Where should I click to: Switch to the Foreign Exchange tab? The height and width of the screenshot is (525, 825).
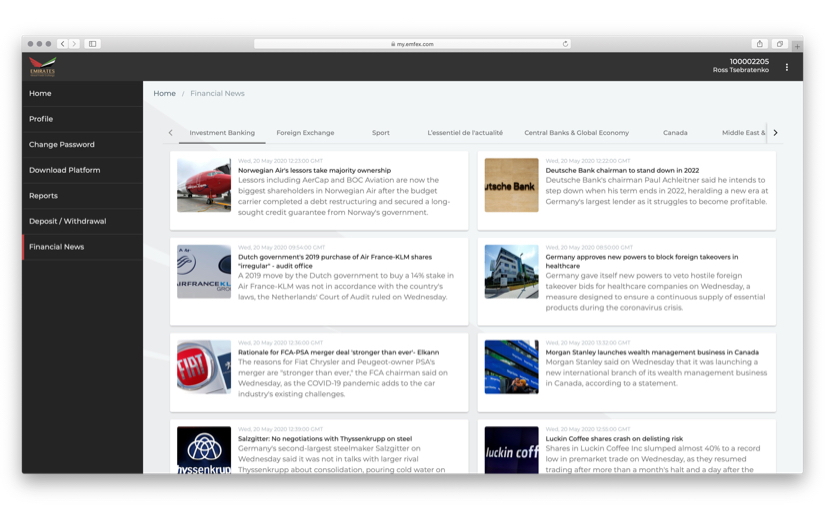[305, 133]
